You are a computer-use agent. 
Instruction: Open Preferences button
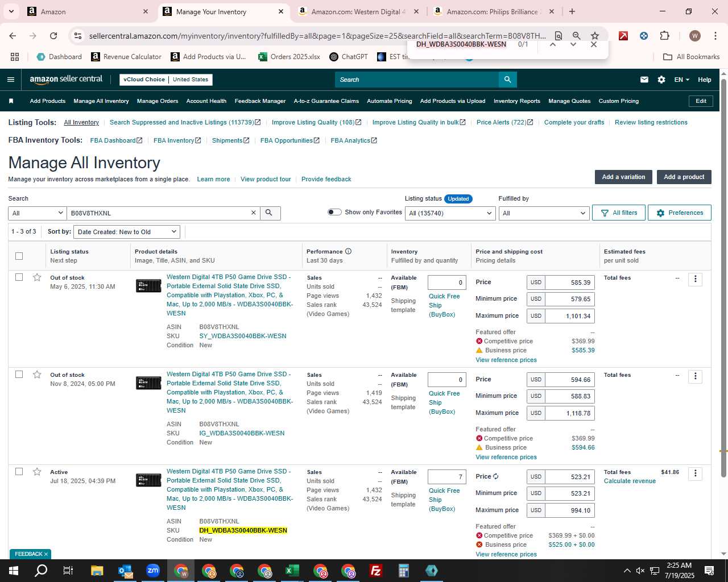pos(680,213)
